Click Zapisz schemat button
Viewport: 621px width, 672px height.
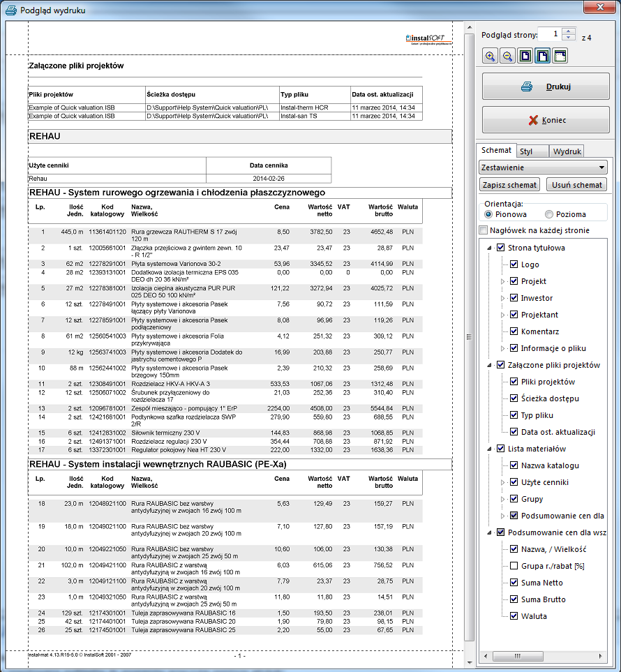[511, 185]
